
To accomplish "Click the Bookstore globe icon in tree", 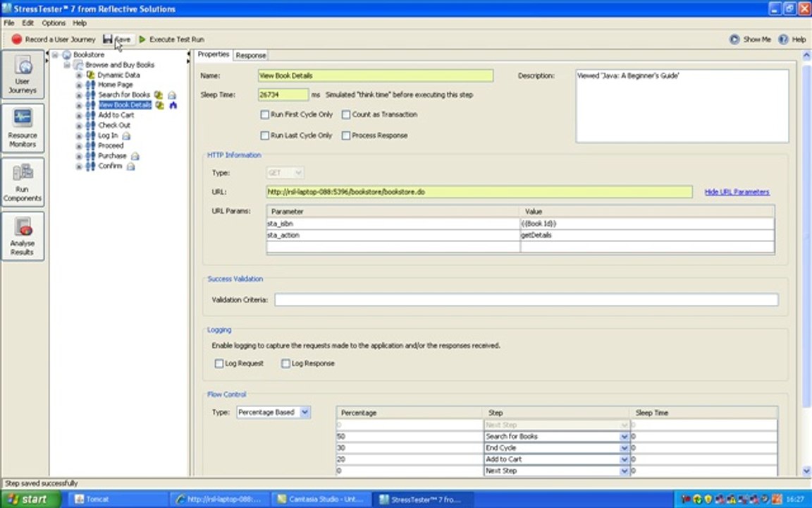I will 67,54.
